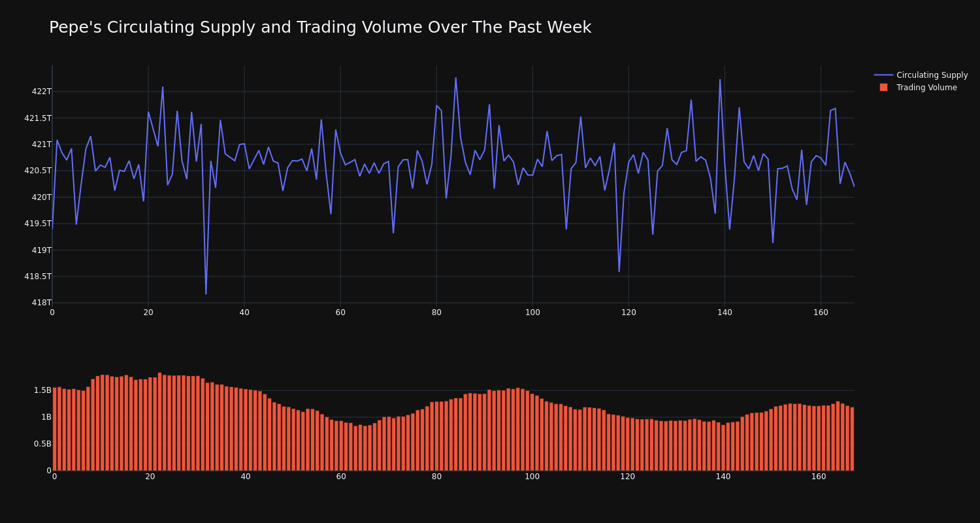Screen dimensions: 980x523
Task: Click the 140 tick on supply chart x-axis
Action: pyautogui.click(x=725, y=312)
